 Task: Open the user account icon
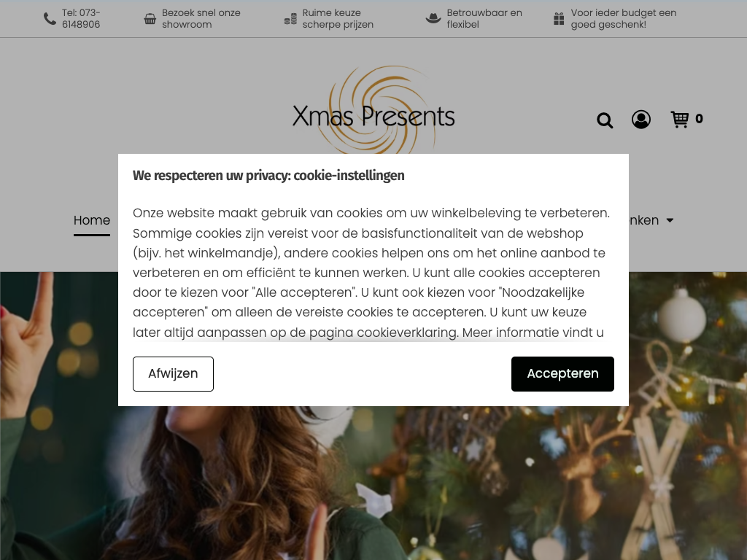pyautogui.click(x=641, y=120)
